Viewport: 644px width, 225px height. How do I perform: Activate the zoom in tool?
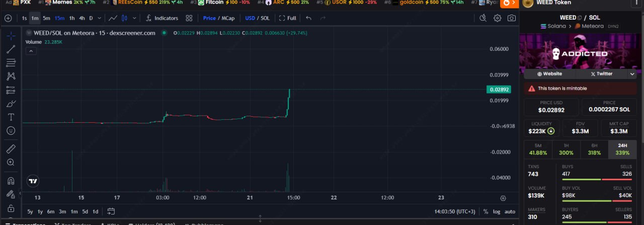point(11,163)
